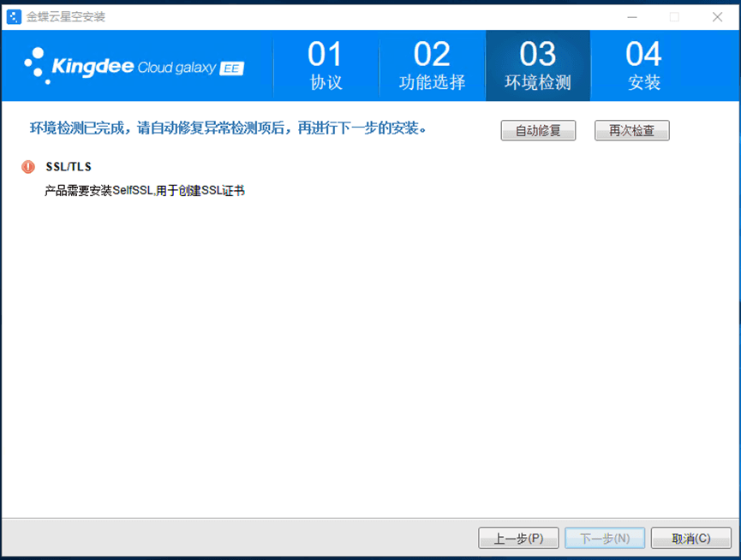Click the SelfSSL requirement description text
This screenshot has width=741, height=560.
tap(145, 191)
